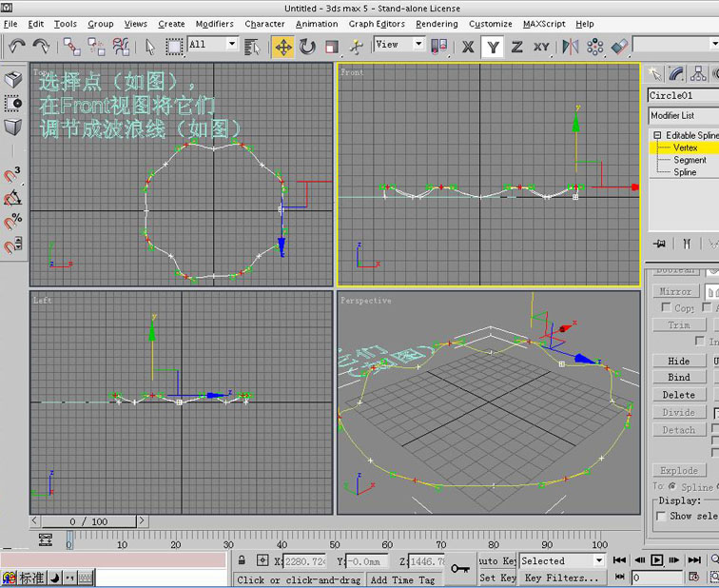Open the Select by Name list
The height and width of the screenshot is (588, 719).
point(252,47)
